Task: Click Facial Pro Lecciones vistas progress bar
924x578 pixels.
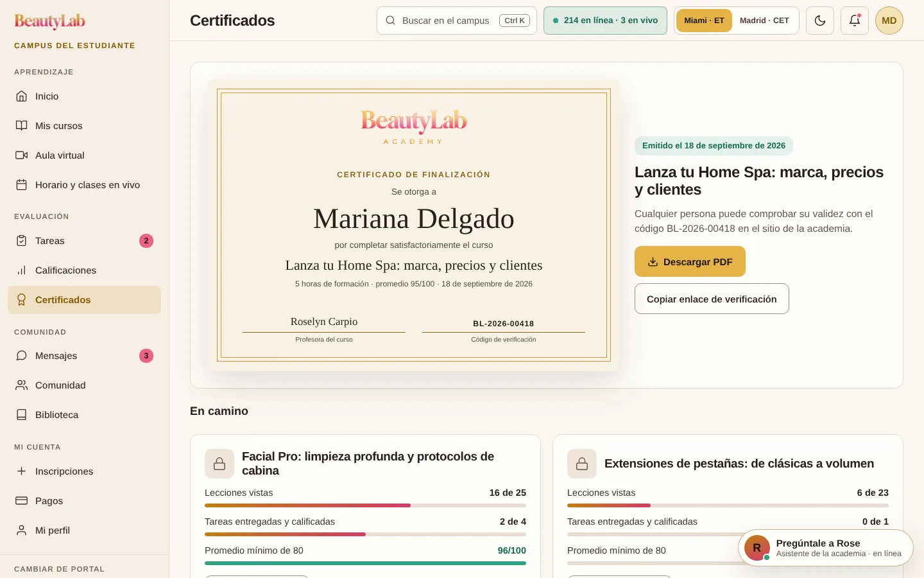Action: pos(365,505)
